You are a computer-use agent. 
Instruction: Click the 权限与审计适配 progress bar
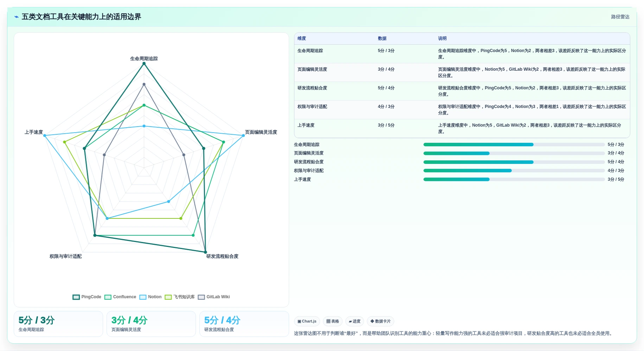(514, 171)
